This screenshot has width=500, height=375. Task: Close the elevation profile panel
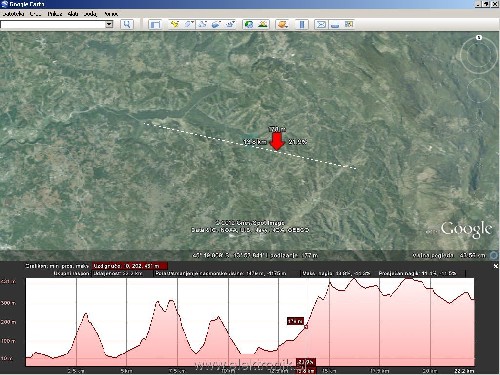495,266
